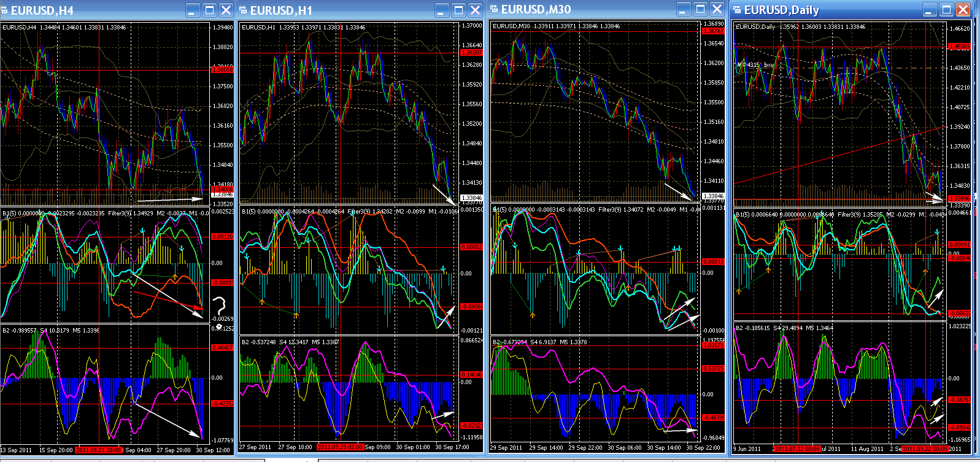Click the 1.37000 price scale value in H1

pyautogui.click(x=472, y=26)
